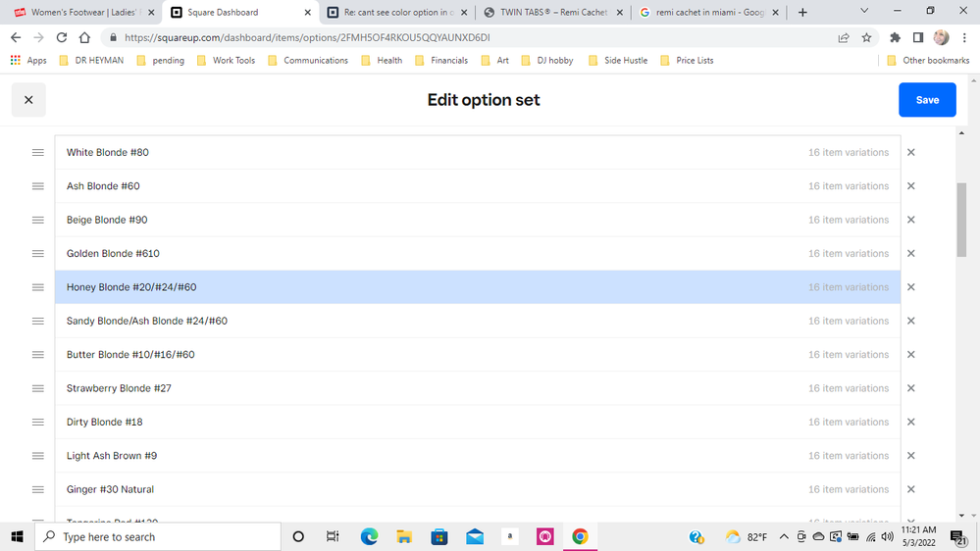
Task: Remove the Strawberry Blonde #27 option
Action: tap(910, 388)
